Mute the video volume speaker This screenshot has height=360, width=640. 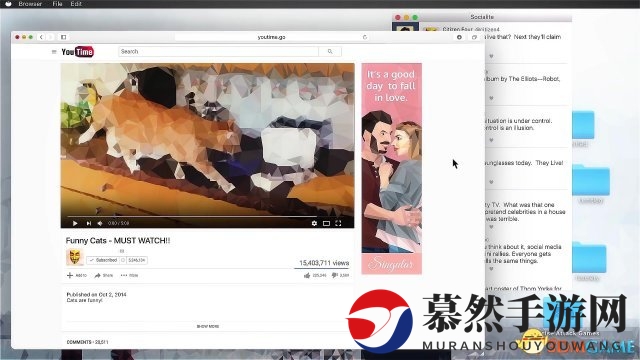(100, 223)
